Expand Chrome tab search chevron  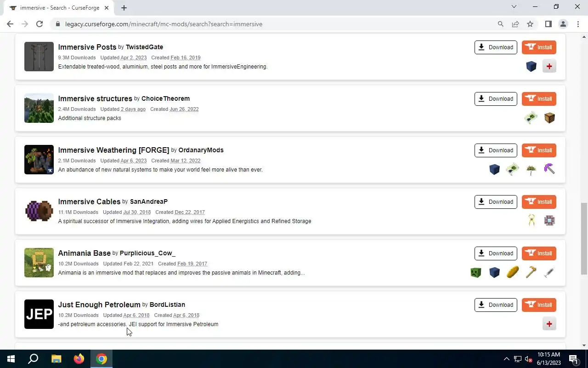(514, 6)
